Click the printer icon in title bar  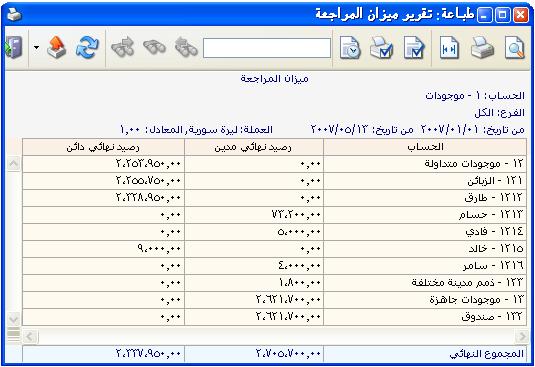coord(15,15)
